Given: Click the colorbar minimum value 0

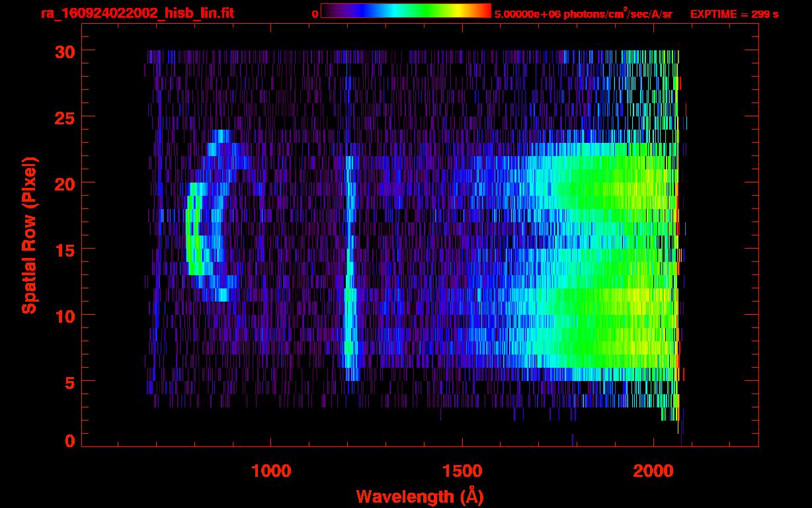Looking at the screenshot, I should (x=315, y=14).
